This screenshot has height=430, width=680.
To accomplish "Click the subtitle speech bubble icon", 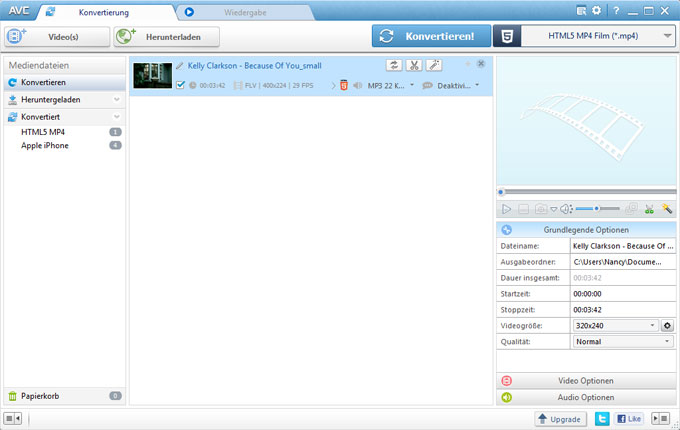I will tap(428, 85).
